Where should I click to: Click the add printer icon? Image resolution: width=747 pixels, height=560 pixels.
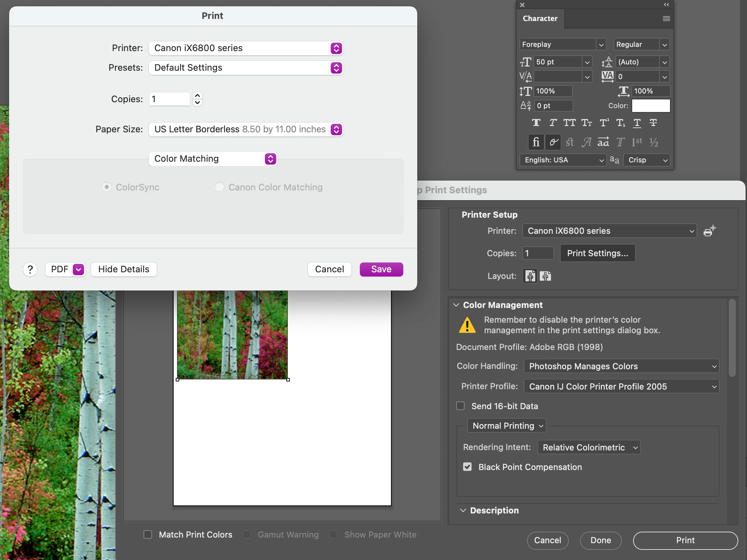710,231
